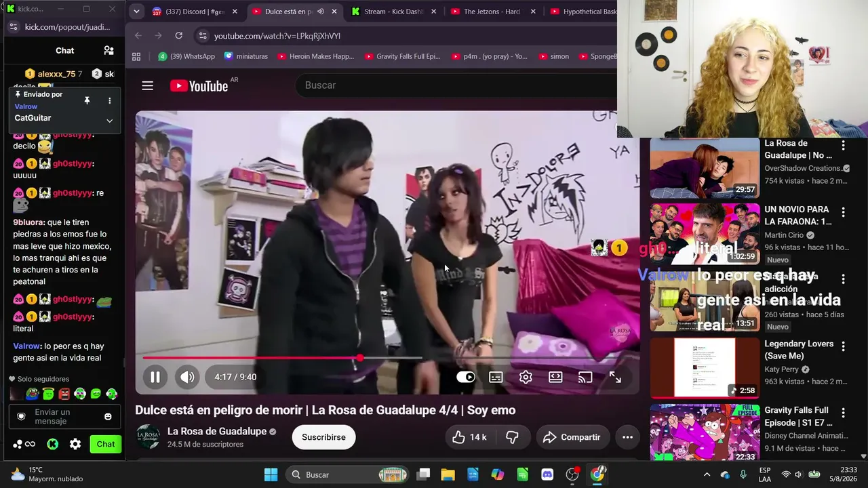Dislike the video with thumbs down

coord(512,437)
